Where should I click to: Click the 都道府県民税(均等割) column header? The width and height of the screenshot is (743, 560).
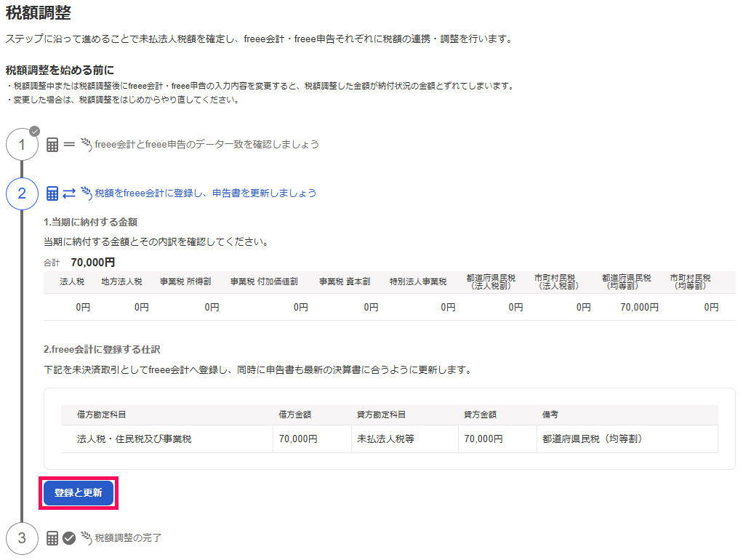627,281
